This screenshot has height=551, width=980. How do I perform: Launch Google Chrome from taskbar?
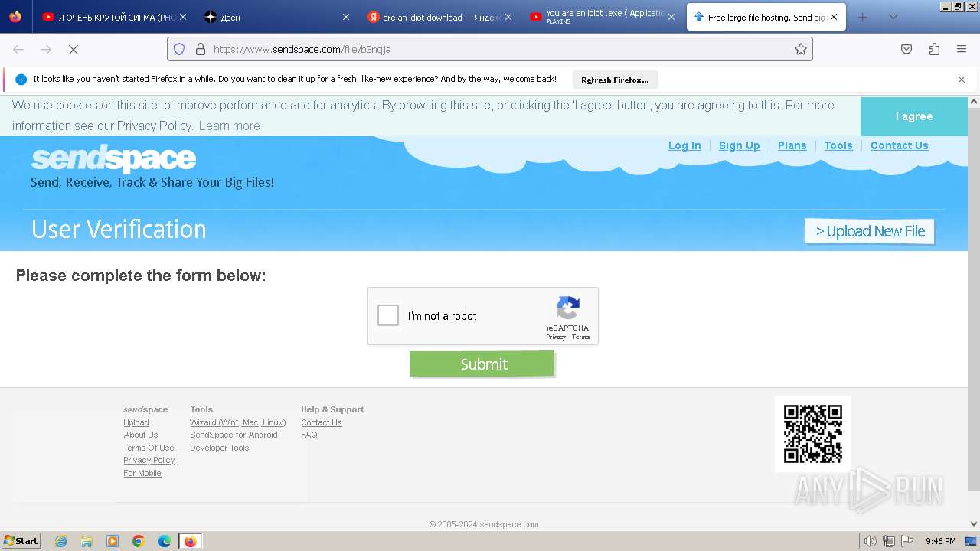[139, 541]
